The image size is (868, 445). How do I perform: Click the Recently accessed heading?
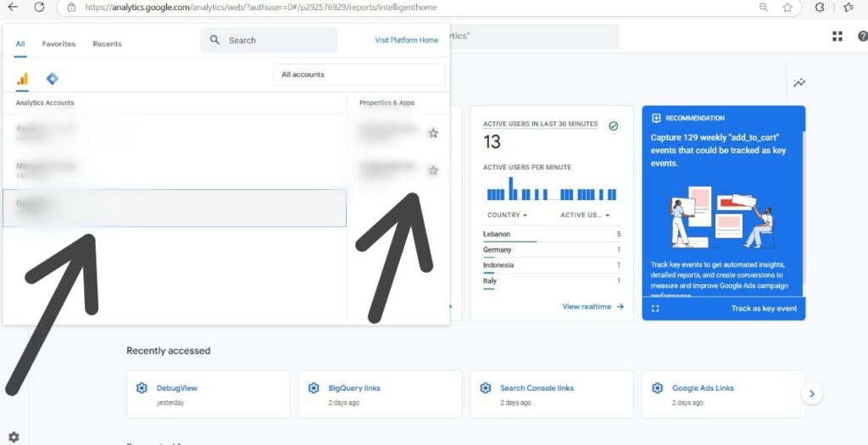coord(169,350)
